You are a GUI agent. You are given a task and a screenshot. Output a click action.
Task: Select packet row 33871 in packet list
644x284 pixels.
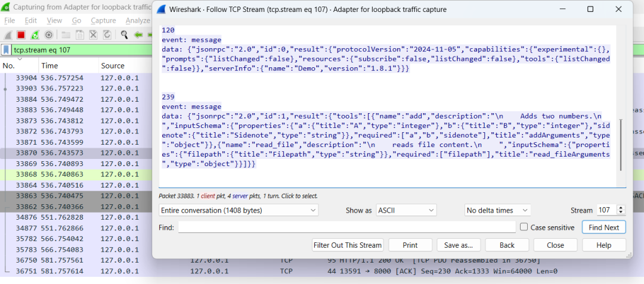[x=76, y=142]
